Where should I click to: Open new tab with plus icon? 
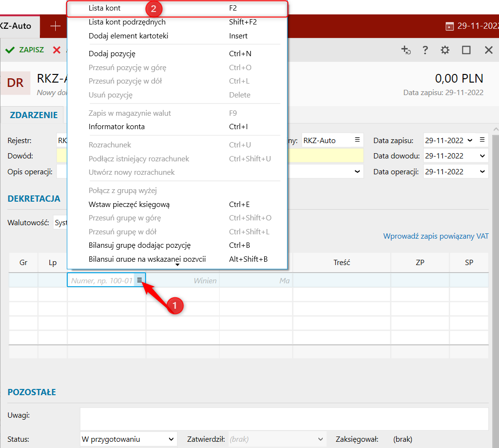[55, 26]
